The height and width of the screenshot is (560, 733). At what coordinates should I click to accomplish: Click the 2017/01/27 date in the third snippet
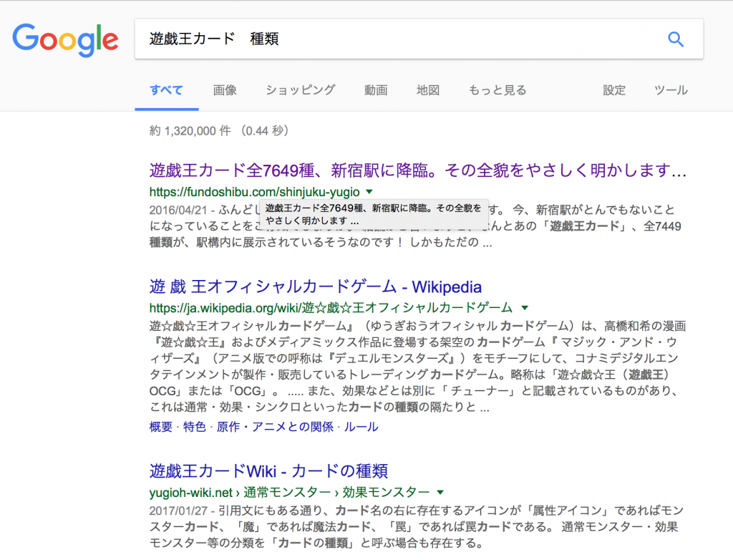[178, 511]
